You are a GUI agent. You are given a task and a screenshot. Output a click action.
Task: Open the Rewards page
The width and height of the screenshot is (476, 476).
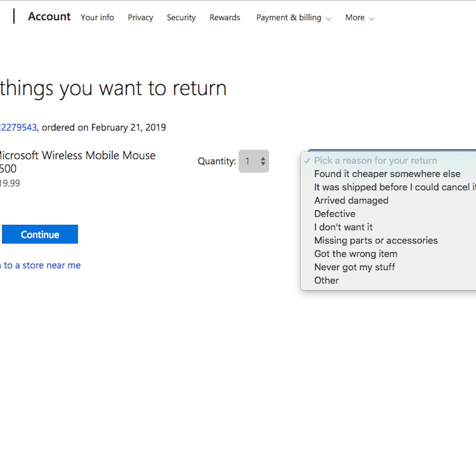coord(225,18)
